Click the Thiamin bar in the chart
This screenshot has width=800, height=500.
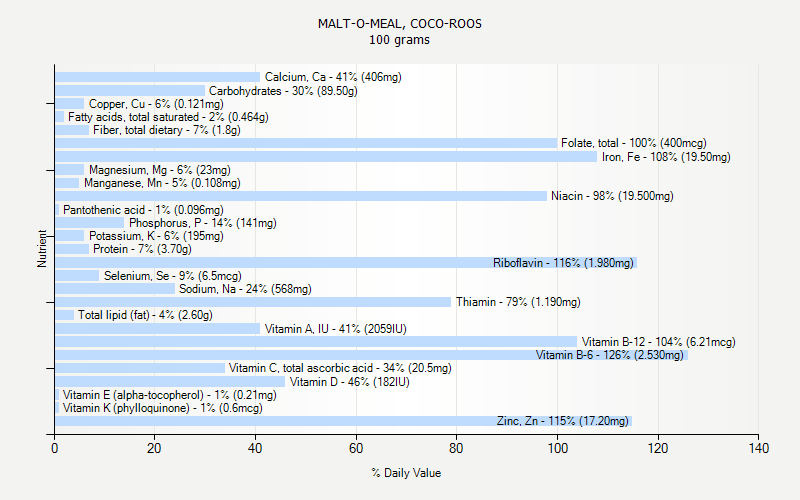click(253, 302)
